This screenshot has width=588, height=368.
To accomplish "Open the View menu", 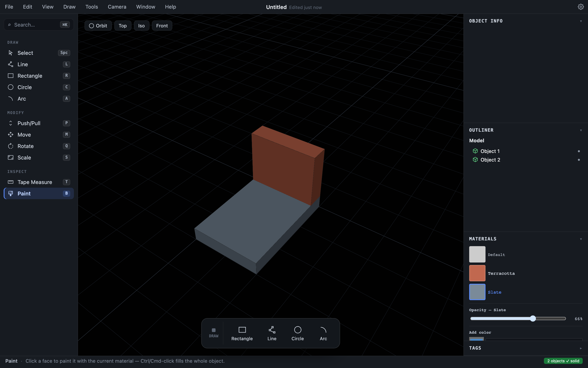I will pos(48,7).
